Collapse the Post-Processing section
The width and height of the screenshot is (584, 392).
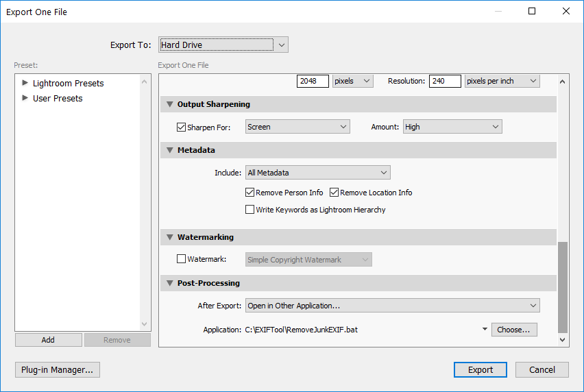point(170,283)
